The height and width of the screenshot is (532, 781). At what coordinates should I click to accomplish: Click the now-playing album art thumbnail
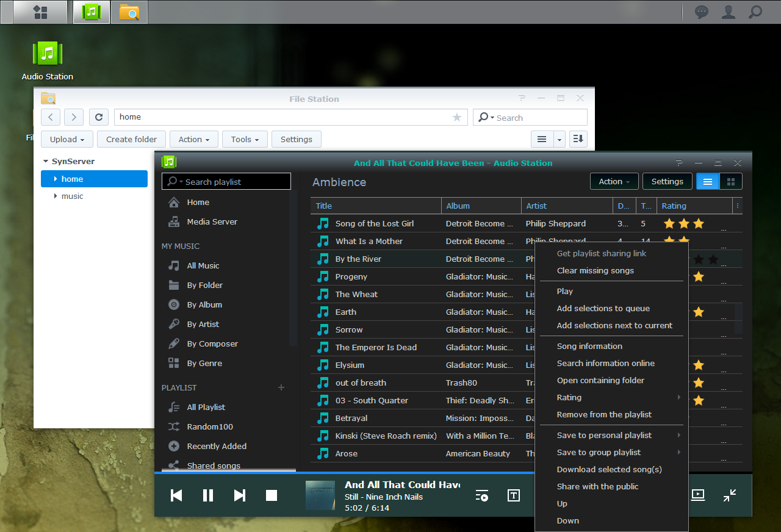pos(320,495)
